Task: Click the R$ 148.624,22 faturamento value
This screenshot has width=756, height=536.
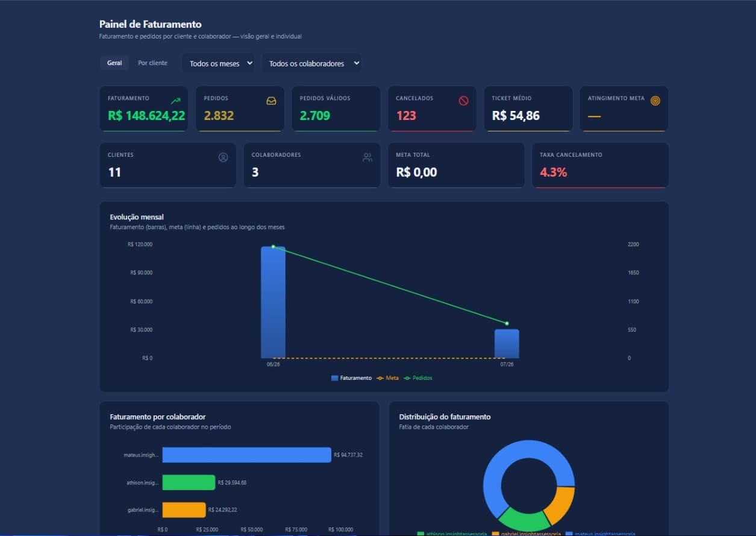Action: [146, 116]
